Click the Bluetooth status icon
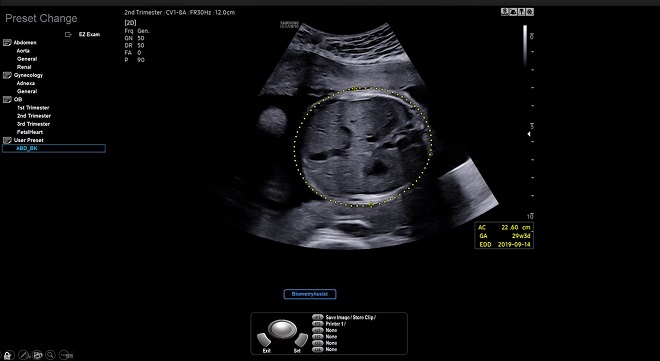This screenshot has width=660, height=361. 504,12
